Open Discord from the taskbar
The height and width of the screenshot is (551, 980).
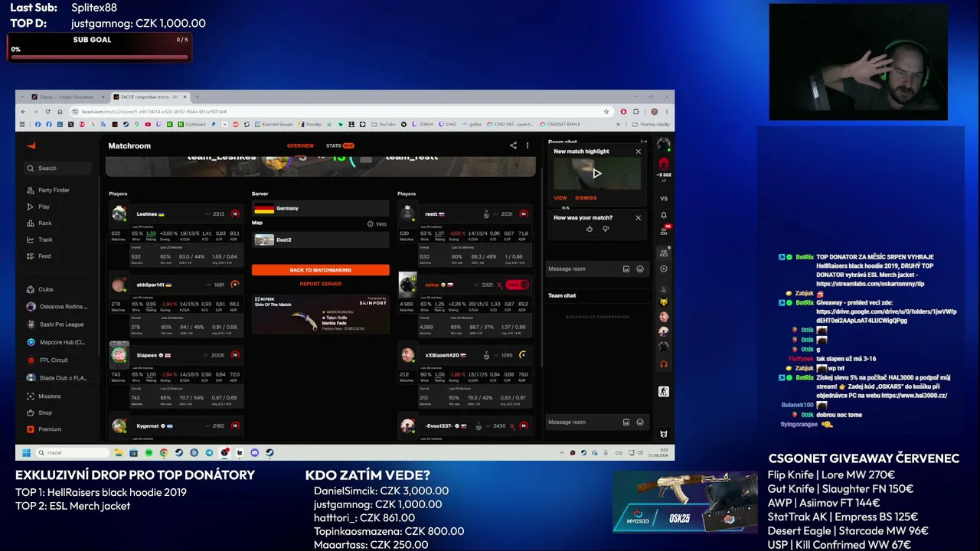255,452
